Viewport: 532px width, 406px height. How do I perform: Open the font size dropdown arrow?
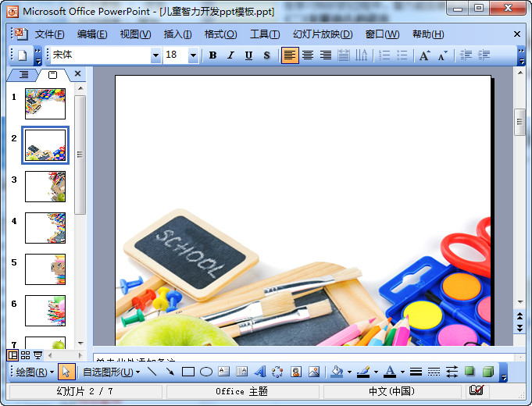(x=193, y=55)
